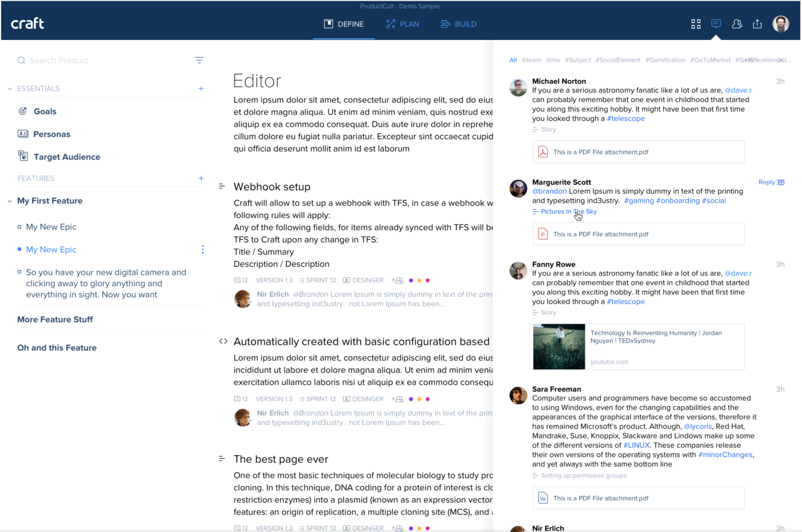Click the purple dot under Webhook setup

pyautogui.click(x=411, y=281)
